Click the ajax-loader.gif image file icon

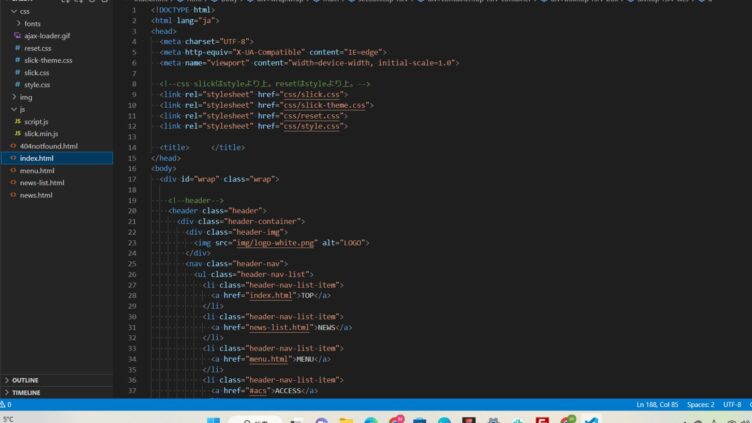tap(17, 35)
